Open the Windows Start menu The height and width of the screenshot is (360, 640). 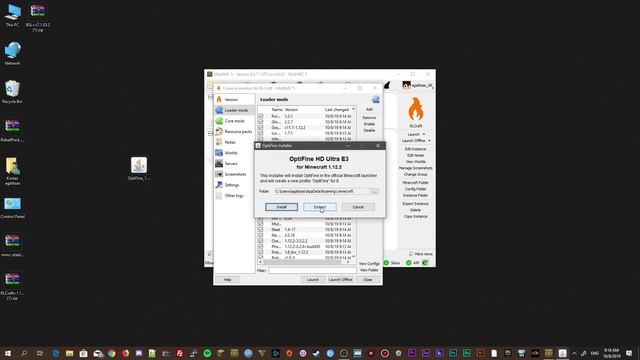tap(8, 353)
